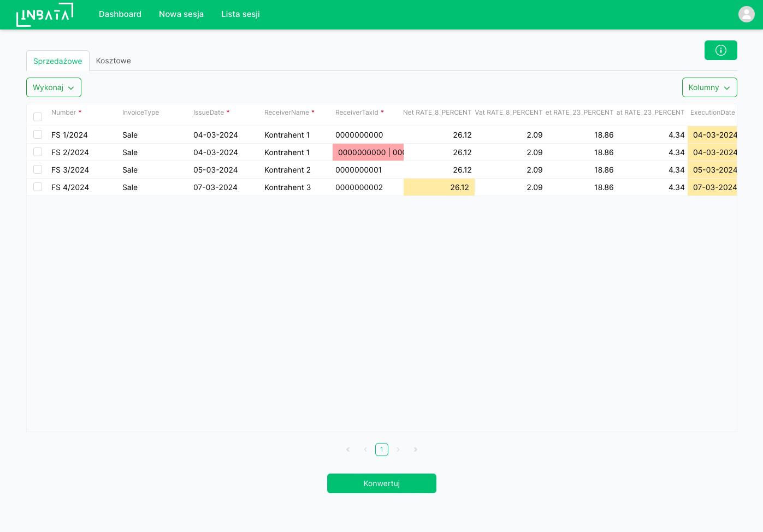Open Nowa sesja from navigation
Viewport: 763px width, 532px height.
click(181, 14)
